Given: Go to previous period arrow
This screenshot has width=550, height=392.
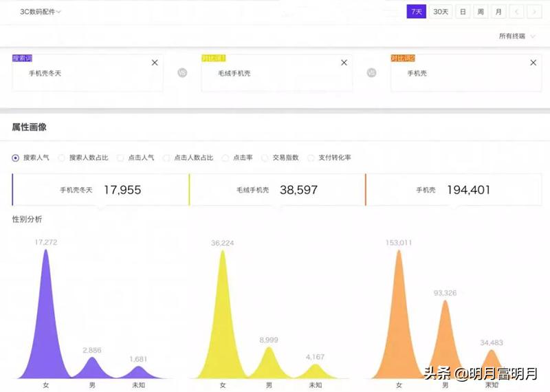Looking at the screenshot, I should coord(516,12).
